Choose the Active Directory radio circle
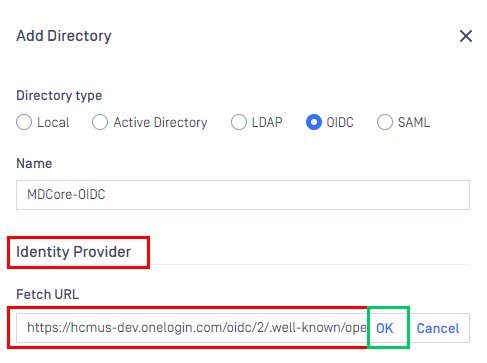This screenshot has width=487, height=363. coord(100,122)
